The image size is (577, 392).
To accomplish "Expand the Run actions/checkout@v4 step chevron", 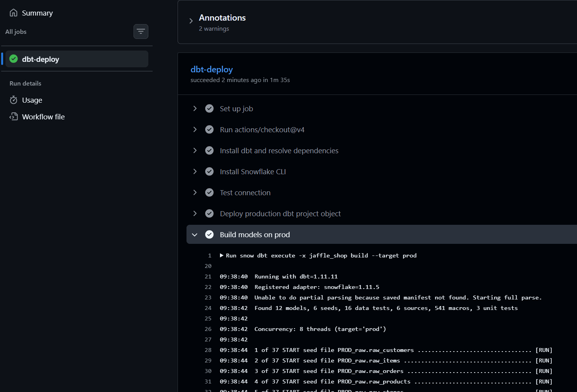I will (195, 129).
